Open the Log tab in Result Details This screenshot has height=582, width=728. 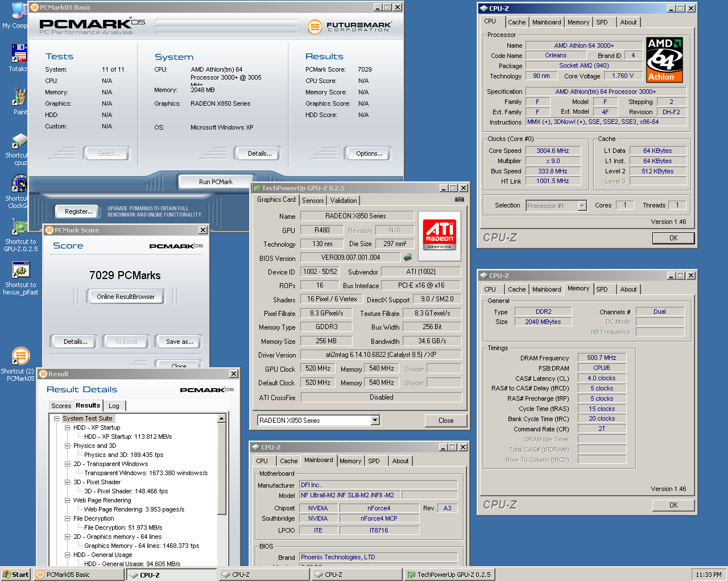pos(114,406)
